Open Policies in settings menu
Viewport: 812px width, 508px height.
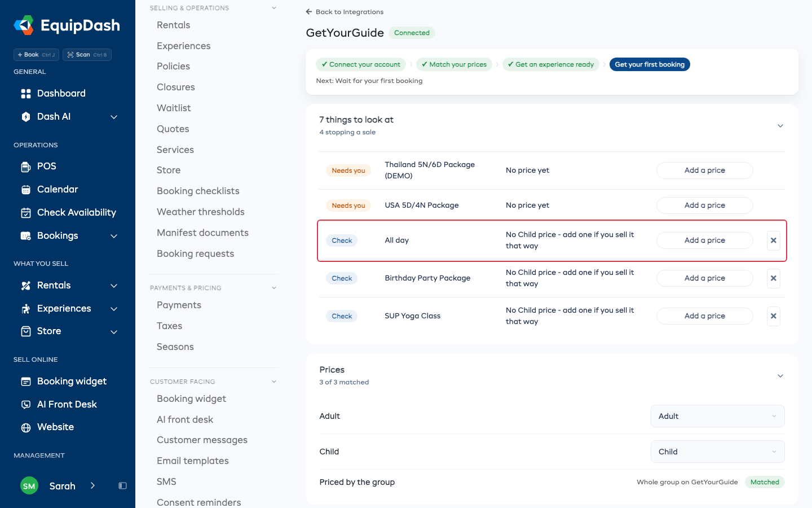point(173,67)
